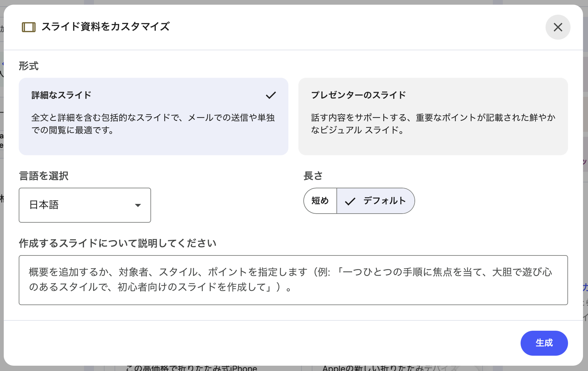Open the 日本語 language dropdown
This screenshot has height=371, width=588.
[85, 205]
